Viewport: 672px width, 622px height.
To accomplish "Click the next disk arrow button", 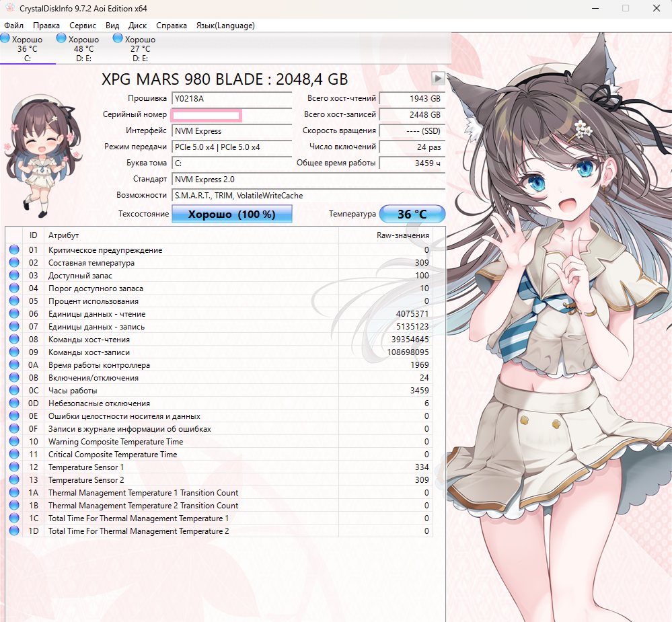I will coord(437,79).
